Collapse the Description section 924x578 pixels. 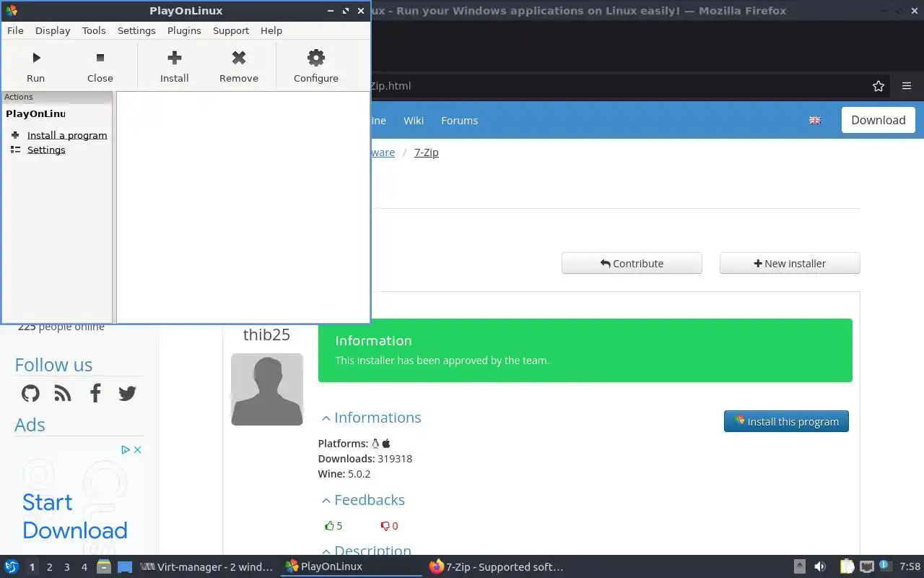pyautogui.click(x=367, y=551)
